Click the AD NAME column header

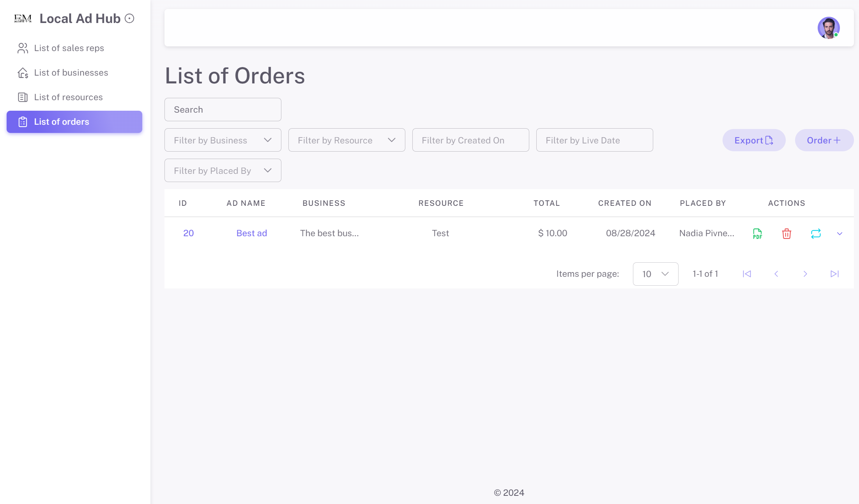[246, 203]
